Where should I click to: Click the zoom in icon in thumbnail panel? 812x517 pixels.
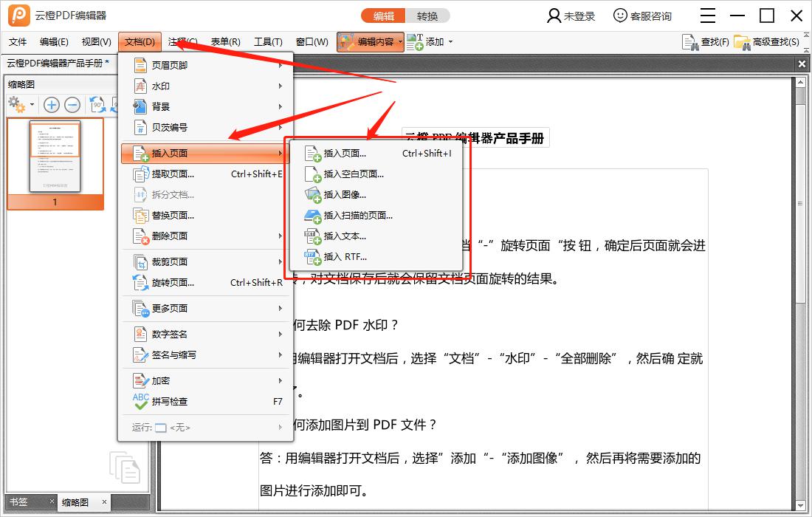(x=50, y=104)
